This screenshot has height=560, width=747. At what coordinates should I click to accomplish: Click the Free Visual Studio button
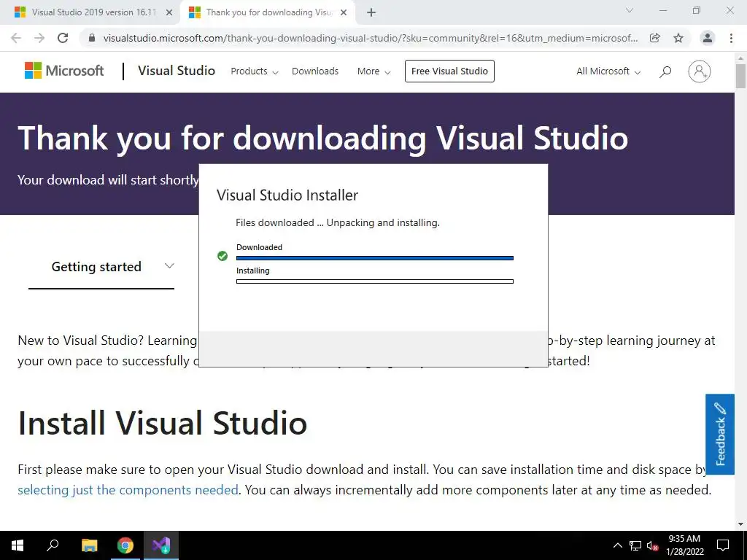coord(449,71)
